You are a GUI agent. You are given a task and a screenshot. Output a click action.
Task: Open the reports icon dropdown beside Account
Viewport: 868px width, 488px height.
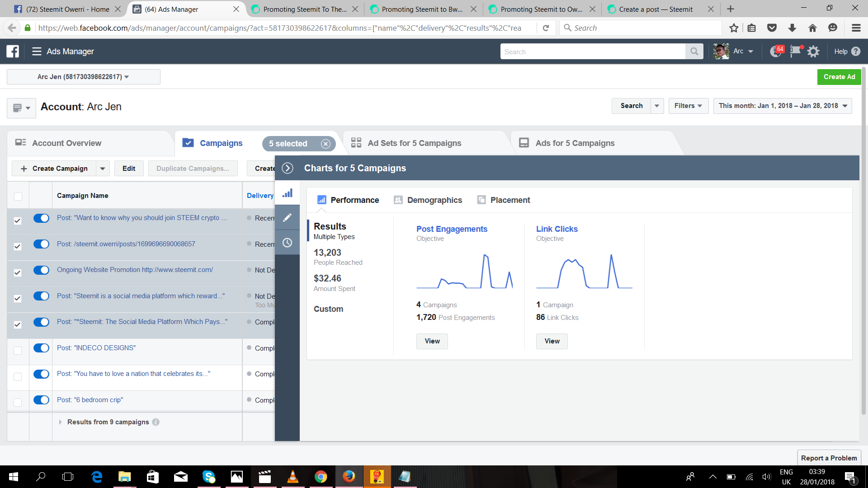(21, 108)
